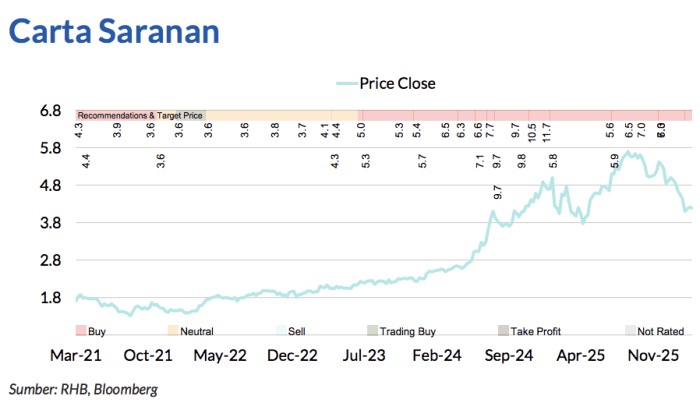Click the 6.8 y-axis value
This screenshot has width=700, height=410.
tap(52, 111)
